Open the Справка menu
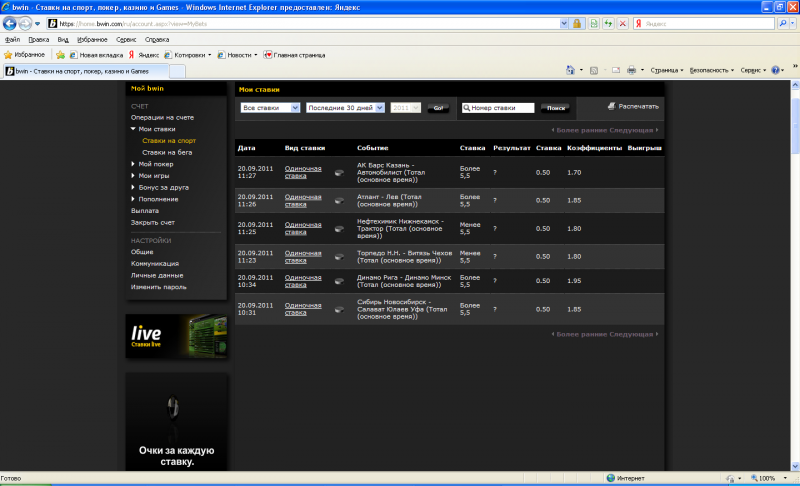 click(x=157, y=39)
